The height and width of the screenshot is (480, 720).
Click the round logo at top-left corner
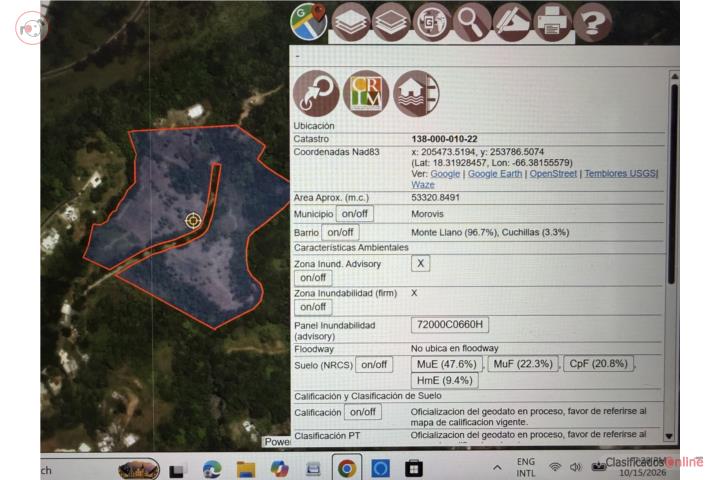pyautogui.click(x=31, y=28)
